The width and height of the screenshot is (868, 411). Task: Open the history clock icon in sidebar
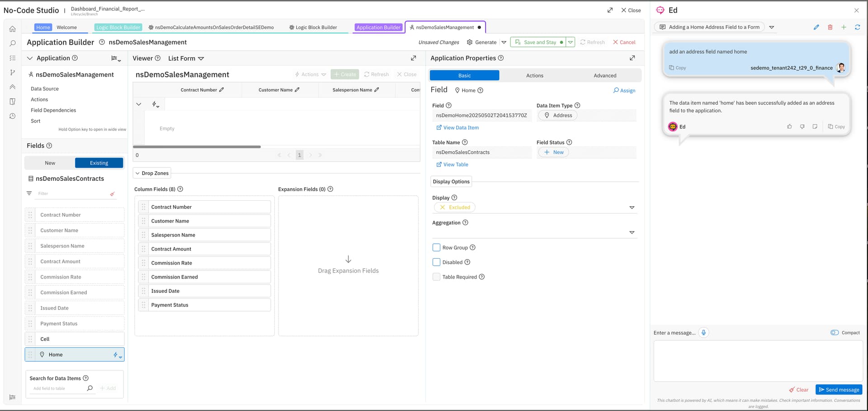coord(13,116)
